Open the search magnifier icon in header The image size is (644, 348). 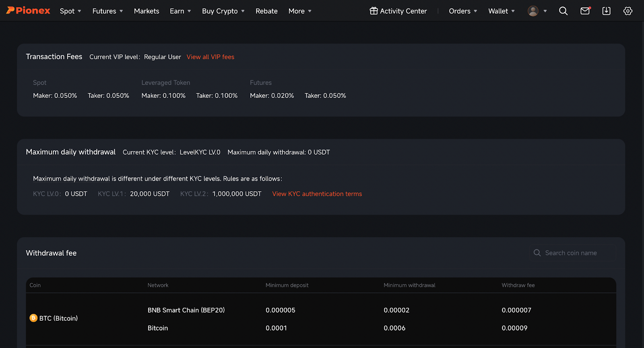pos(563,11)
